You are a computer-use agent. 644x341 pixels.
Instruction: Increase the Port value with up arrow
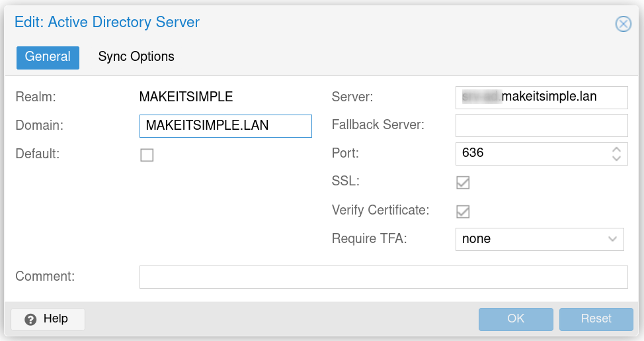tap(616, 149)
